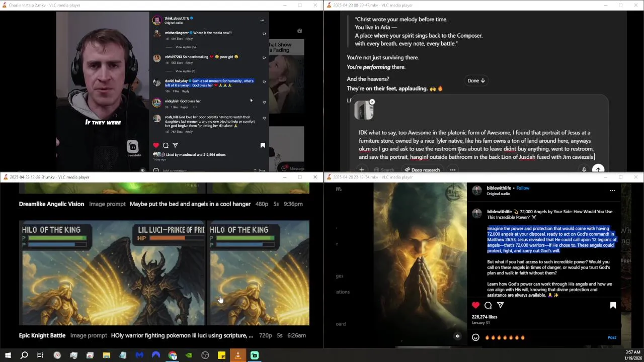Start voice dictation with the microphone icon

[x=584, y=169]
